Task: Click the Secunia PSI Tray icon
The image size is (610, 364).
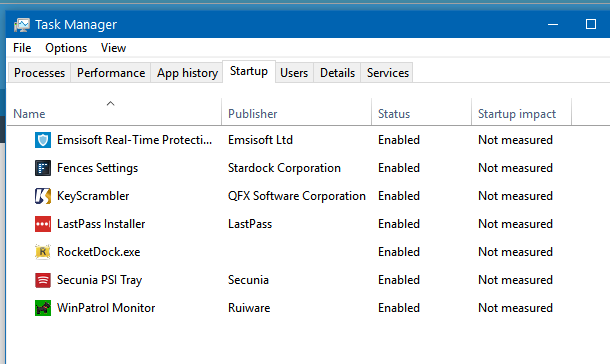Action: (x=43, y=280)
